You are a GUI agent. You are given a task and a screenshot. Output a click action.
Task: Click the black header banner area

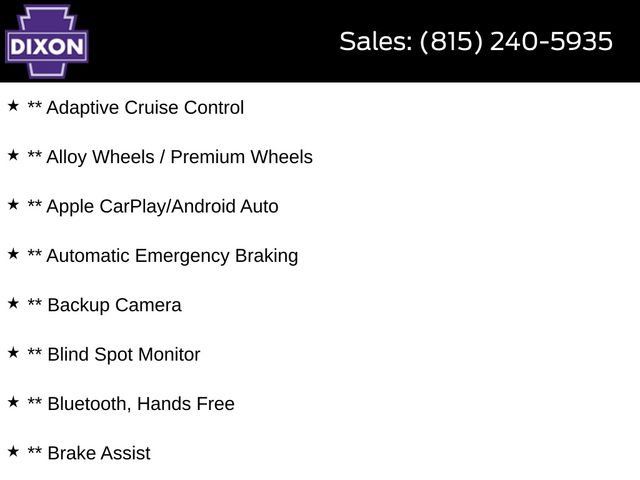click(x=320, y=41)
